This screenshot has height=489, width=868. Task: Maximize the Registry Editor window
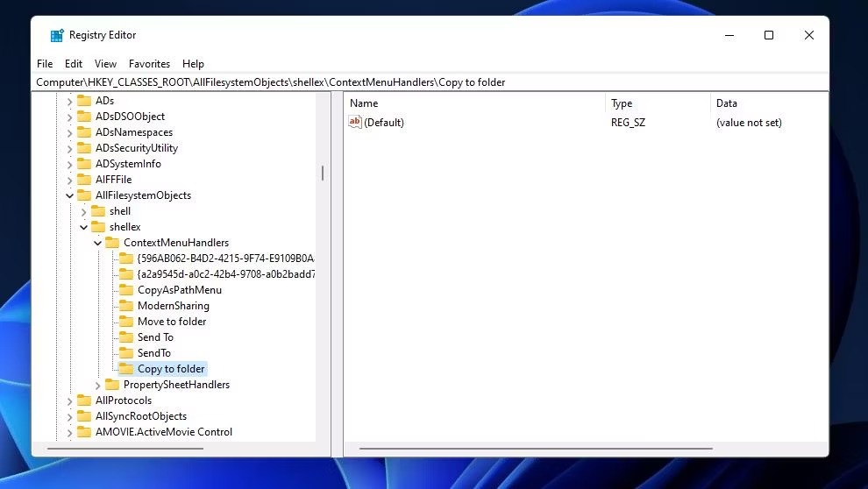769,35
